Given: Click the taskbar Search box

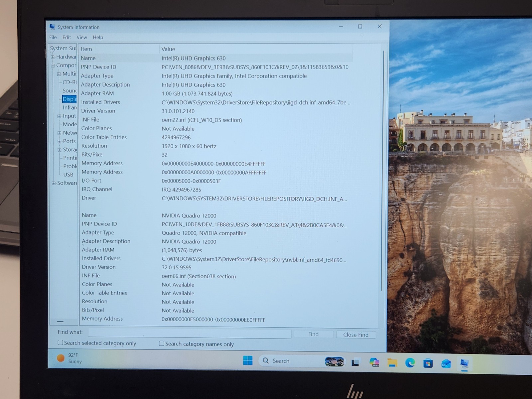Looking at the screenshot, I should click(302, 361).
